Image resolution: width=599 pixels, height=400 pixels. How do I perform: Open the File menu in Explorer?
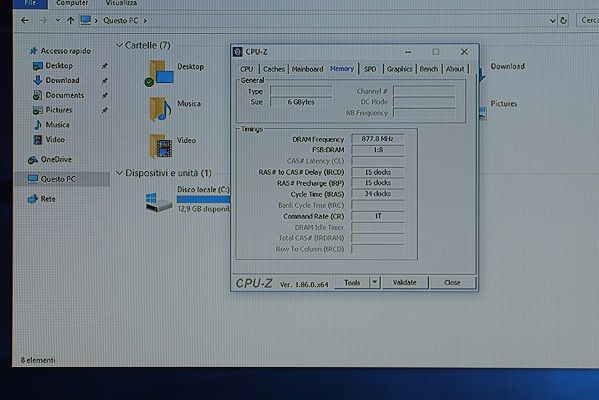point(30,3)
